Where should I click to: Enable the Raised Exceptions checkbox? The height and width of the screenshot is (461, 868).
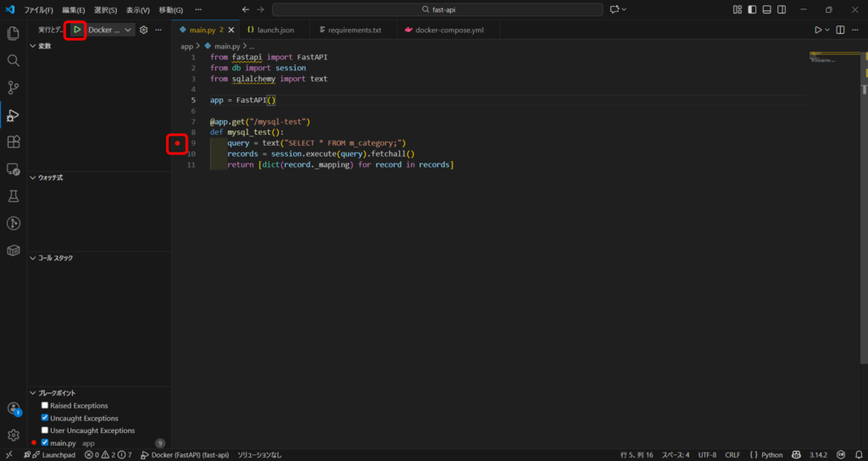click(x=45, y=406)
